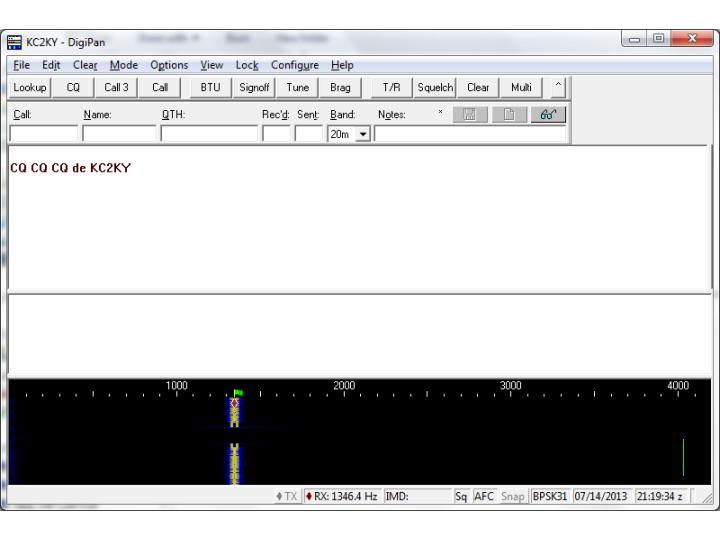The image size is (720, 540).
Task: Open the Band dropdown showing 20m
Action: coord(351,134)
